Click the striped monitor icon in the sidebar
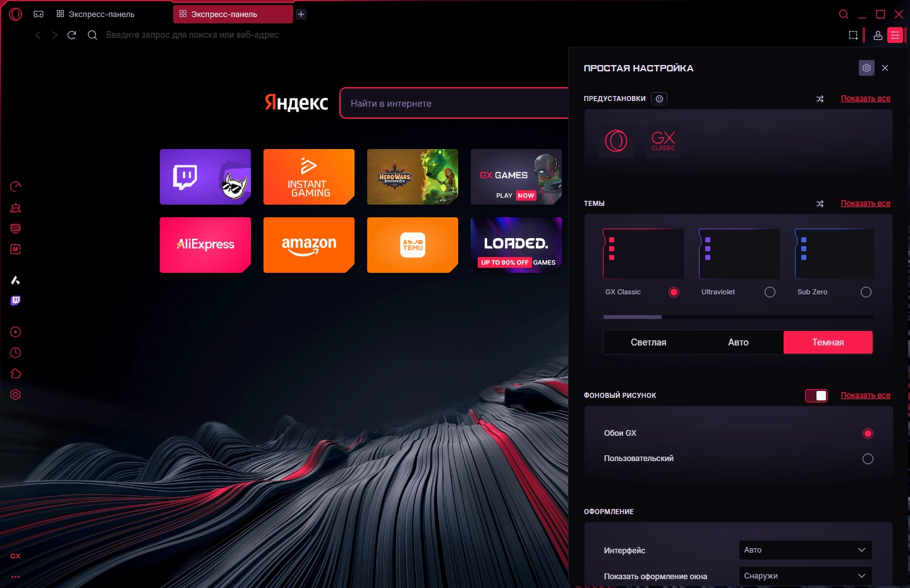910x588 pixels. pos(16,228)
